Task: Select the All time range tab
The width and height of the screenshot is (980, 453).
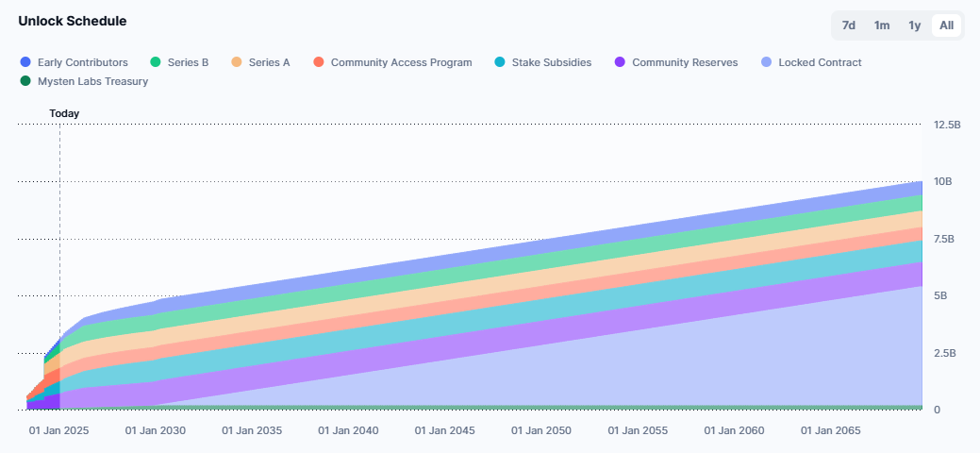Action: click(x=946, y=25)
